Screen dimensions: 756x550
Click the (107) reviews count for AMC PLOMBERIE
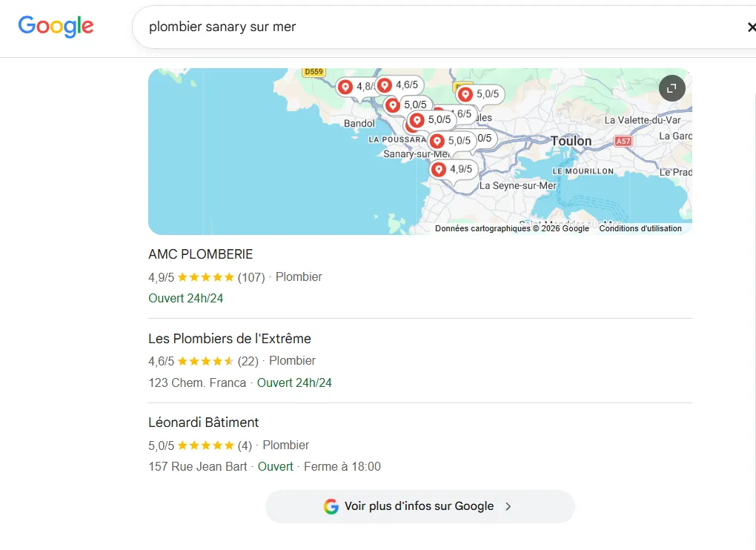pos(251,277)
